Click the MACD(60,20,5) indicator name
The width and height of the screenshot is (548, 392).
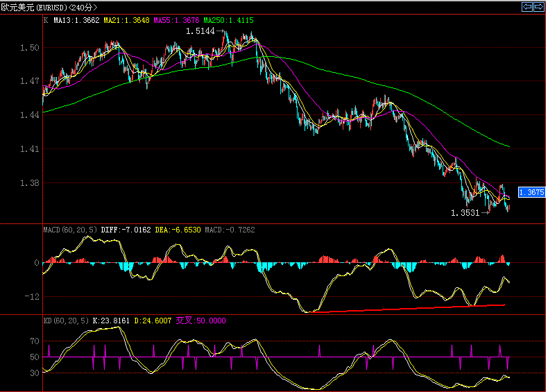[x=70, y=229]
